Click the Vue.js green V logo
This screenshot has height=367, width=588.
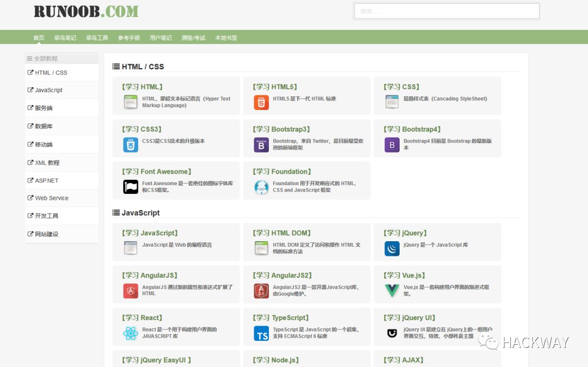pyautogui.click(x=392, y=291)
